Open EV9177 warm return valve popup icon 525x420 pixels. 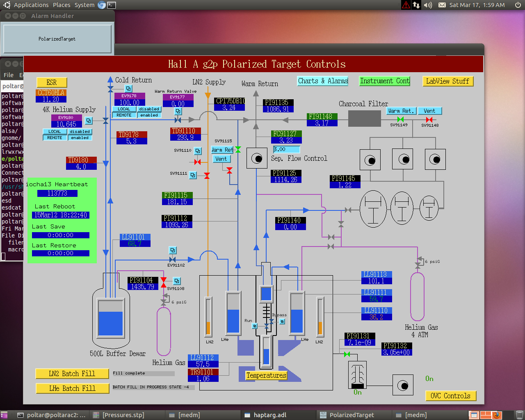(x=178, y=112)
